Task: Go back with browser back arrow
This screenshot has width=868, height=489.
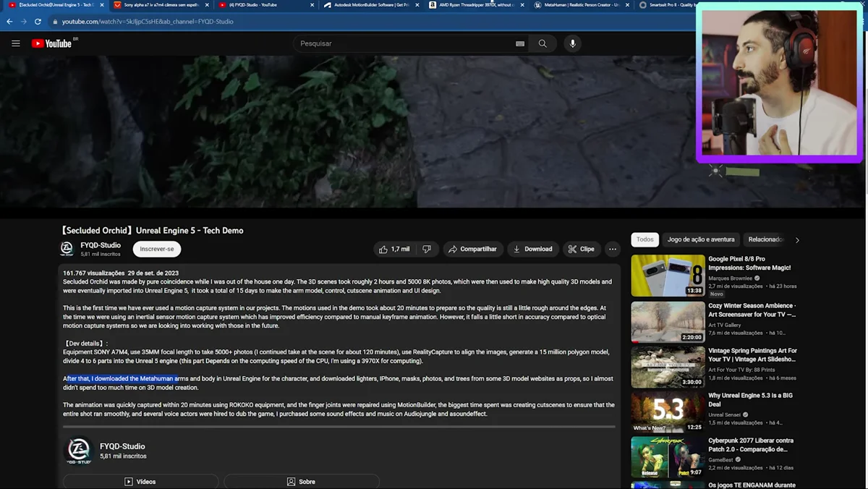Action: (9, 22)
